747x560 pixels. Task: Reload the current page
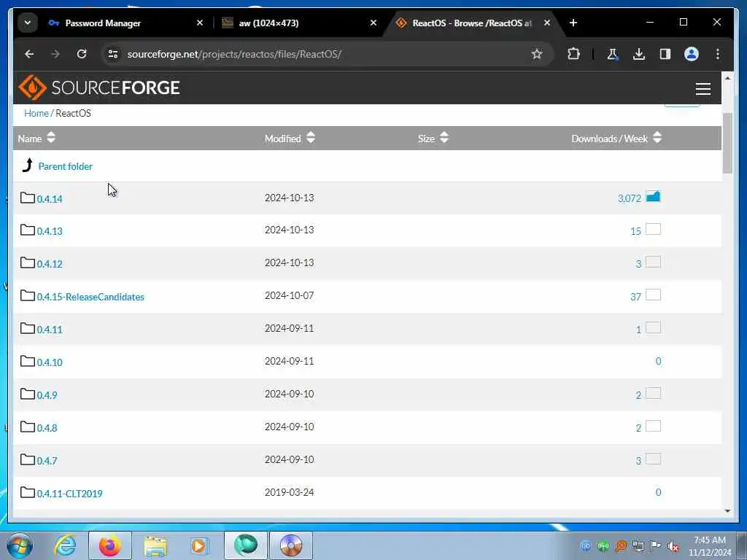coord(82,54)
